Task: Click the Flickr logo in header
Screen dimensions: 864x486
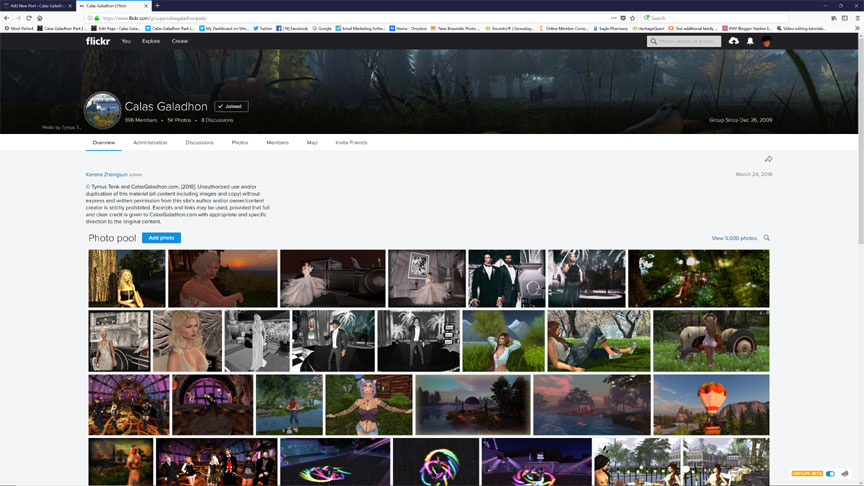Action: (x=98, y=41)
